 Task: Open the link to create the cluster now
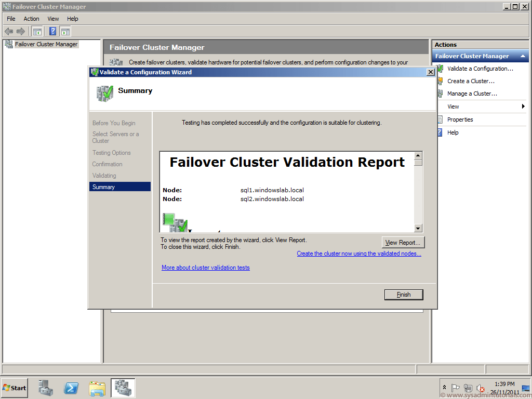[x=359, y=253]
